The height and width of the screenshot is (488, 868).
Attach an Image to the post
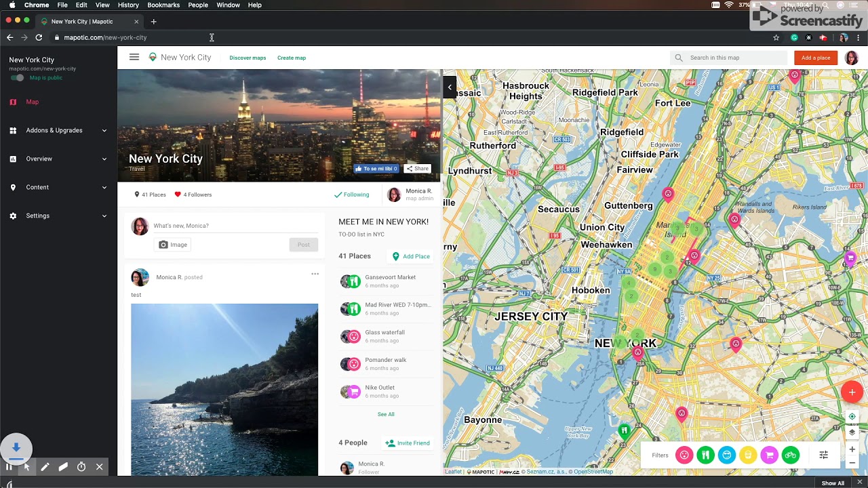click(x=173, y=245)
